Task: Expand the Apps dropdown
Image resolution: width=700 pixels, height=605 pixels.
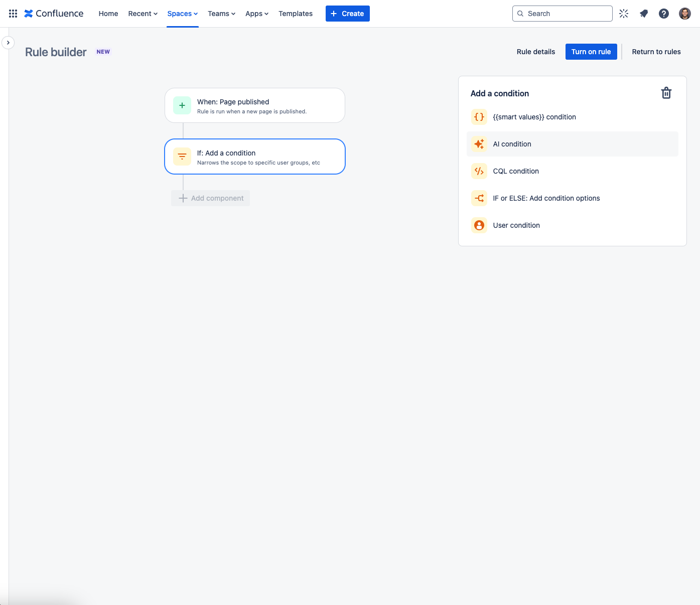Action: coord(256,14)
